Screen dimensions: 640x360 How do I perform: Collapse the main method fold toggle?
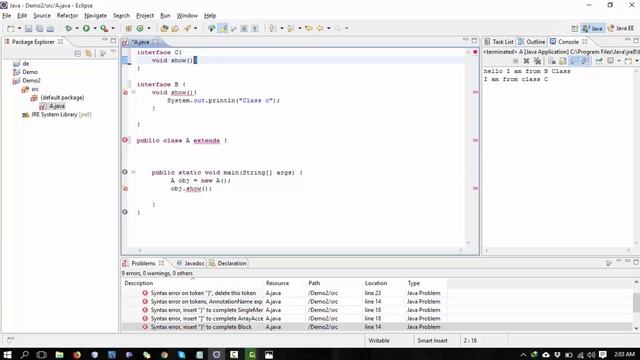coord(133,172)
